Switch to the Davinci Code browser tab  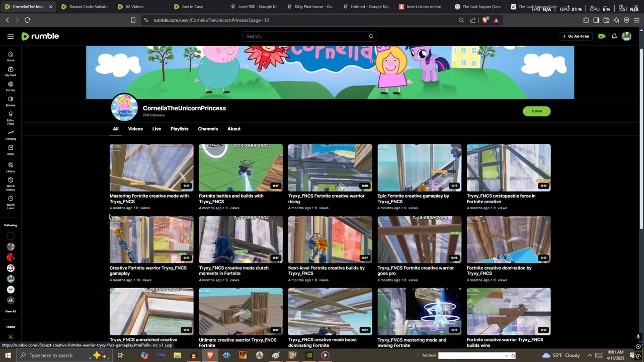(x=85, y=7)
